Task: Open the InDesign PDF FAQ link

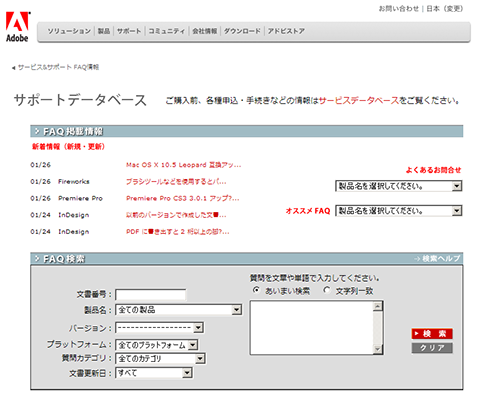Action: point(177,232)
